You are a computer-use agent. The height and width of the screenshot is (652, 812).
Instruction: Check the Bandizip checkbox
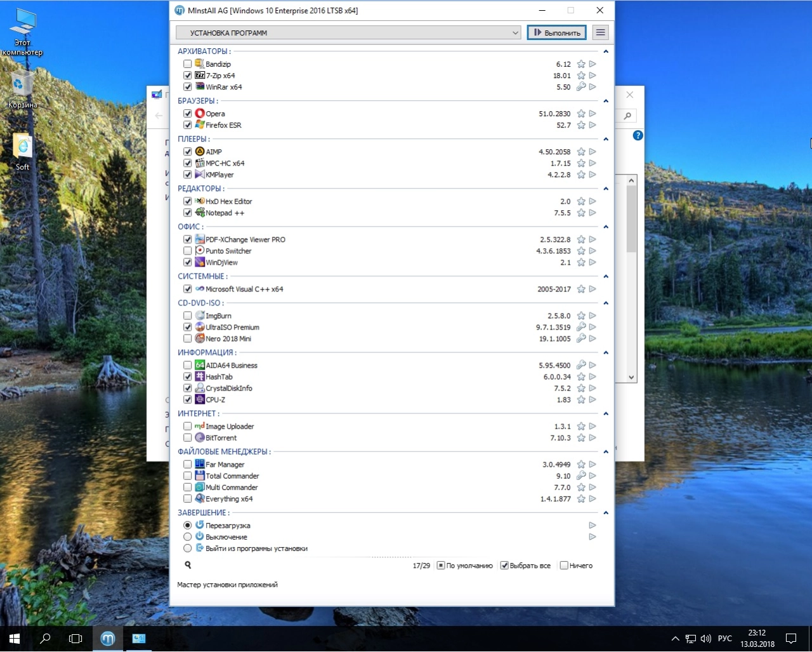[x=188, y=64]
